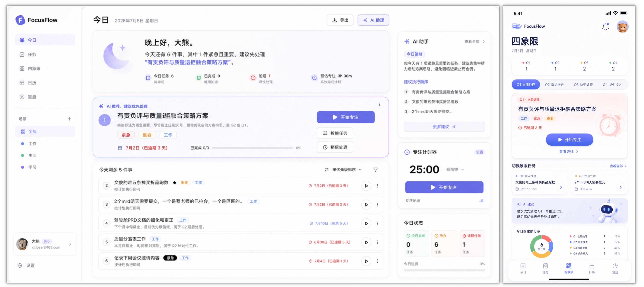
Task: Open menu for 质量分落表工作 task
Action: coord(377,242)
